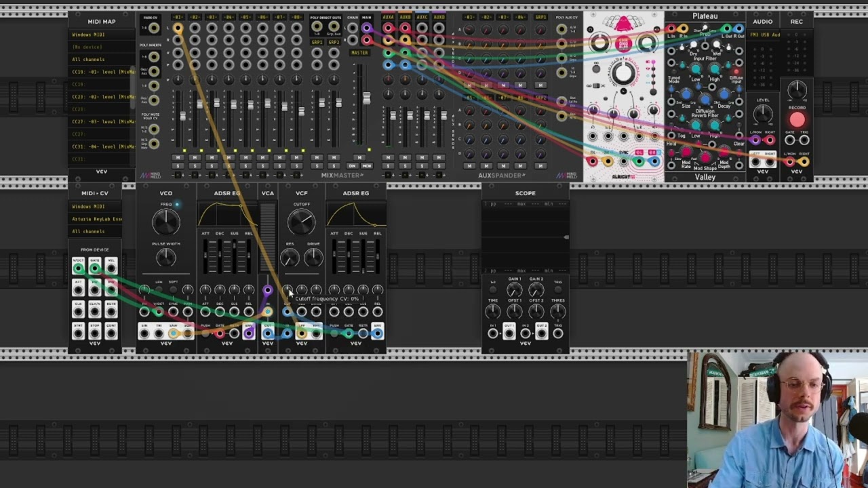The height and width of the screenshot is (488, 868).
Task: Click the 1x2 mode button on Scope
Action: 493,289
